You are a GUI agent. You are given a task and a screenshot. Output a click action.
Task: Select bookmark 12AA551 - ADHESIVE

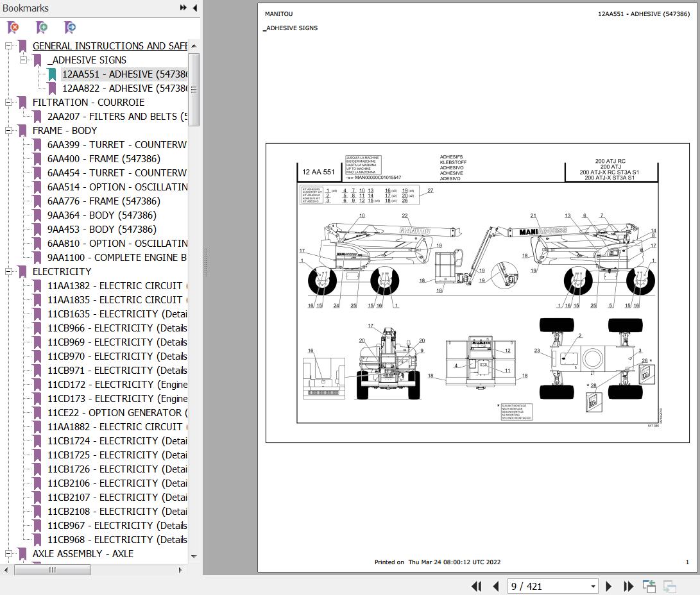pos(124,74)
